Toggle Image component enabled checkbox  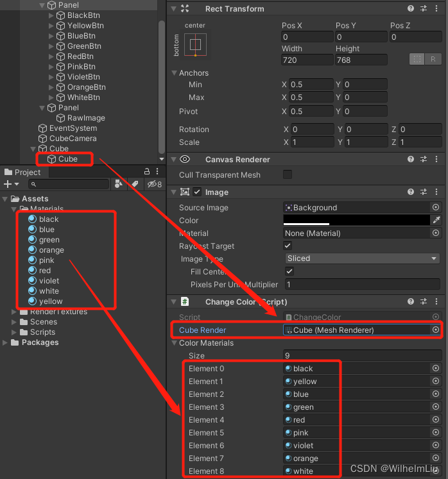[x=197, y=192]
